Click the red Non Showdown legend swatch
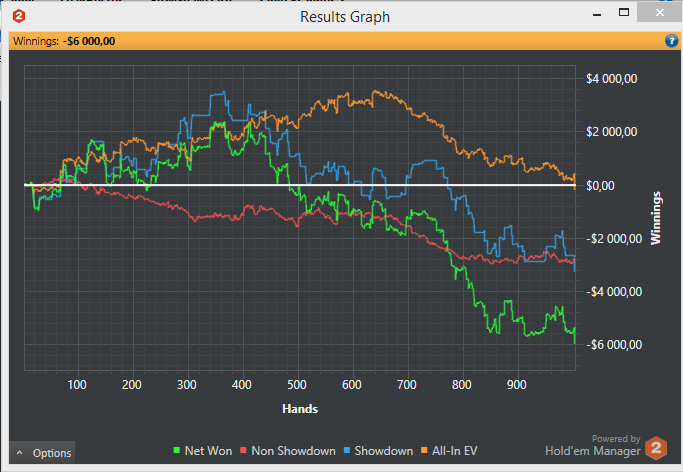This screenshot has width=683, height=472. [x=243, y=450]
